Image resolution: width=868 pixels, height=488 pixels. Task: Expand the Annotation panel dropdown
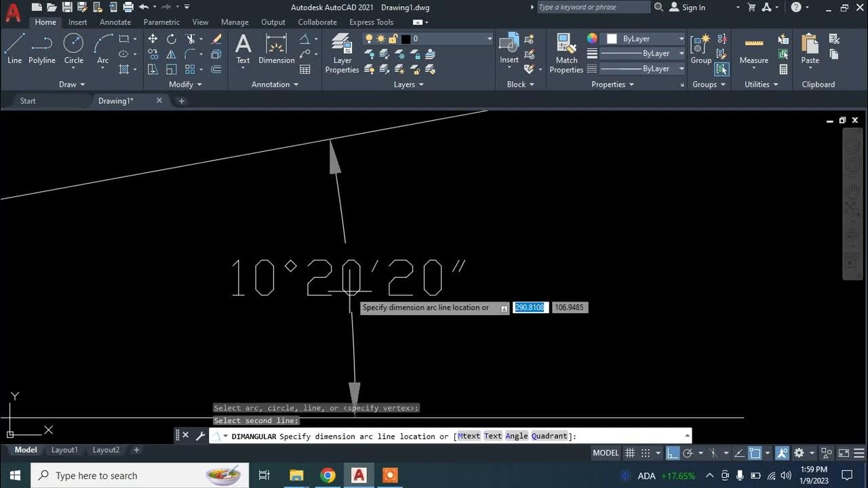tap(275, 85)
